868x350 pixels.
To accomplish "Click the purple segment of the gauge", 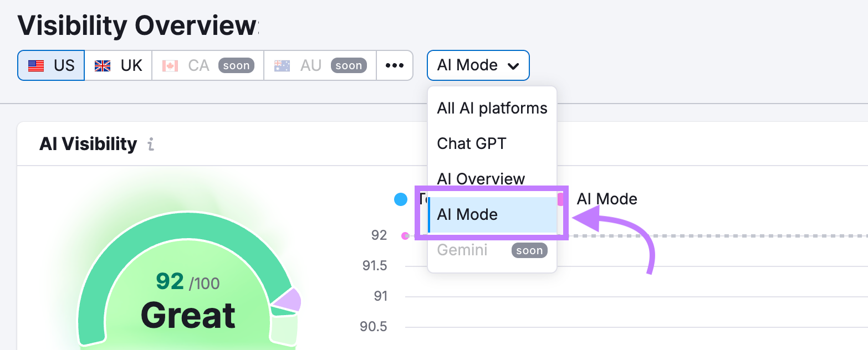I will pos(288,300).
